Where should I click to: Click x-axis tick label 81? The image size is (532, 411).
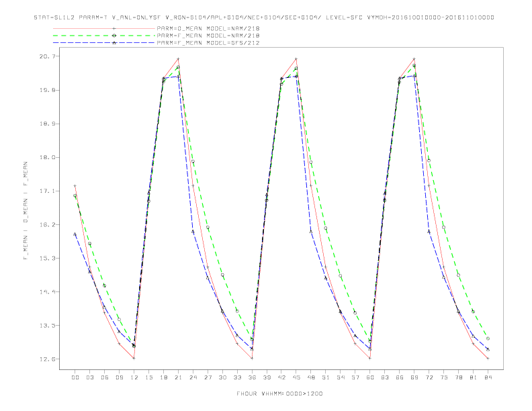click(x=473, y=377)
